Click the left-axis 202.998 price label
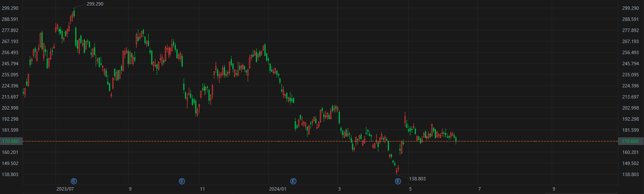Image resolution: width=644 pixels, height=194 pixels. click(x=11, y=108)
